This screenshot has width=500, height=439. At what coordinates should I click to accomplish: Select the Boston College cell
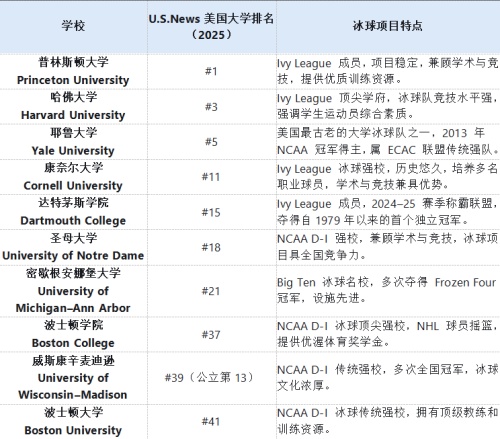73,334
